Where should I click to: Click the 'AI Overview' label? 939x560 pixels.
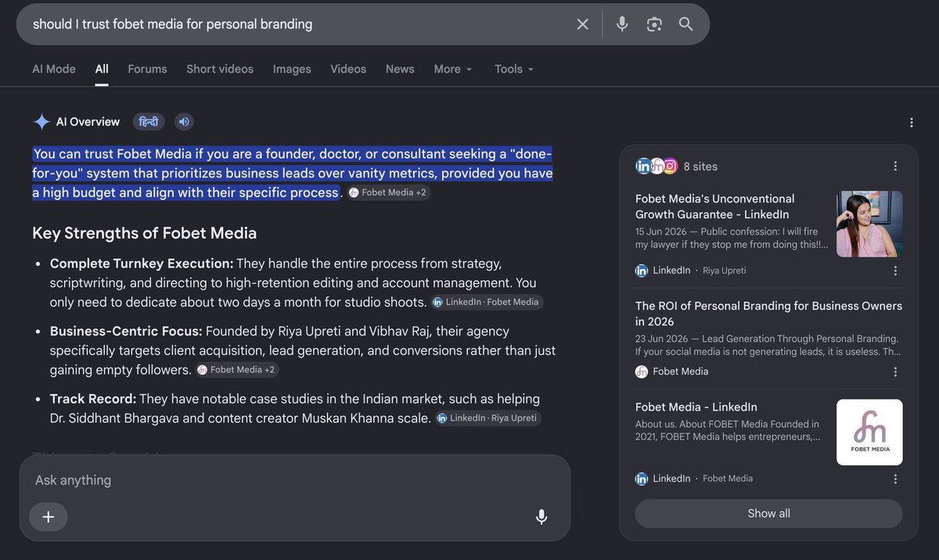88,122
